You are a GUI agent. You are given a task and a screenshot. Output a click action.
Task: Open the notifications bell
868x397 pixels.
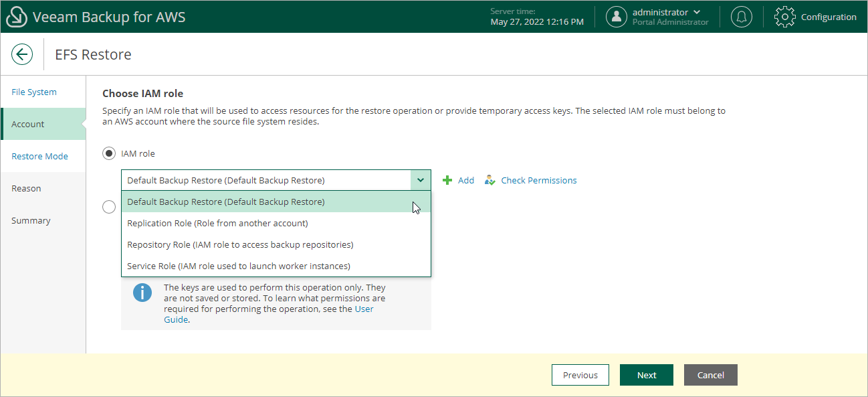[741, 17]
